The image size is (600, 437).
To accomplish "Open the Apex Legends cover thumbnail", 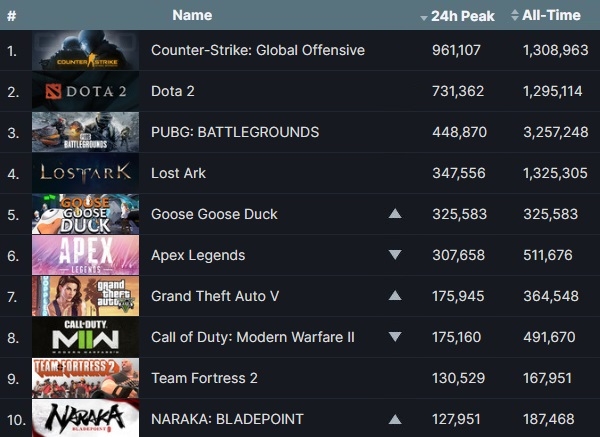I will click(85, 255).
